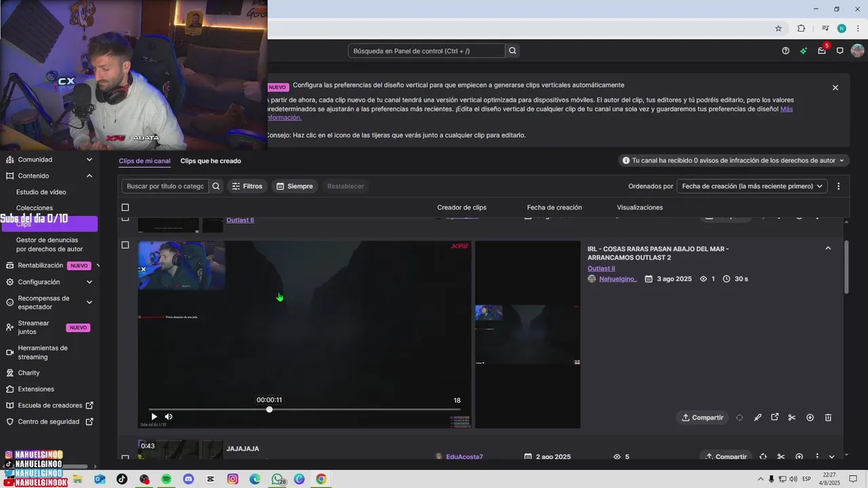Click the green sparkle icon in header
The width and height of the screenshot is (868, 488).
[x=804, y=51]
